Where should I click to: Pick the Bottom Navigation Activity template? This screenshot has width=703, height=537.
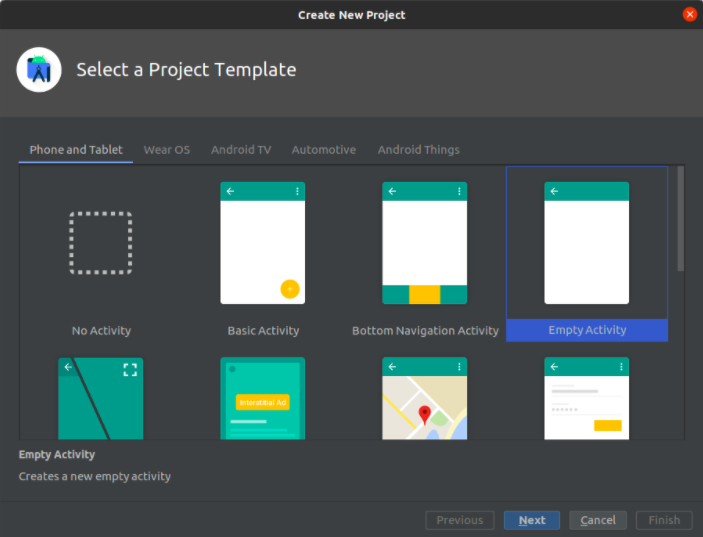(425, 243)
